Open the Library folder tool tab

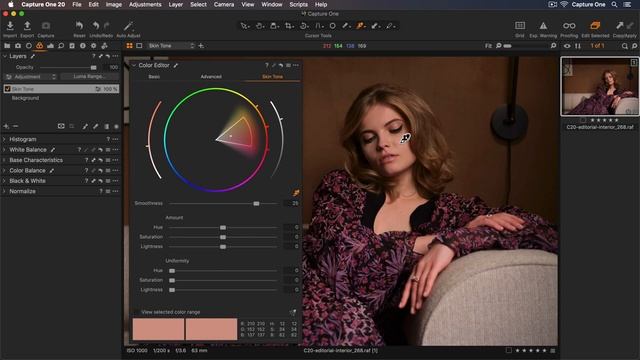pyautogui.click(x=7, y=46)
